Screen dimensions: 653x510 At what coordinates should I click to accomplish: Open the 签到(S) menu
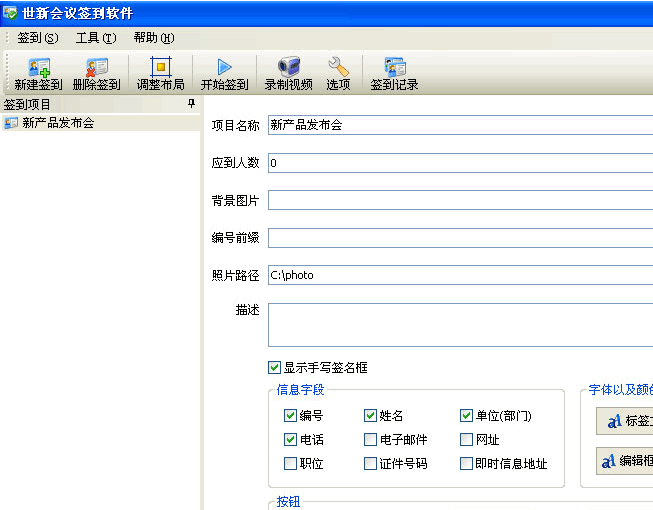click(37, 38)
